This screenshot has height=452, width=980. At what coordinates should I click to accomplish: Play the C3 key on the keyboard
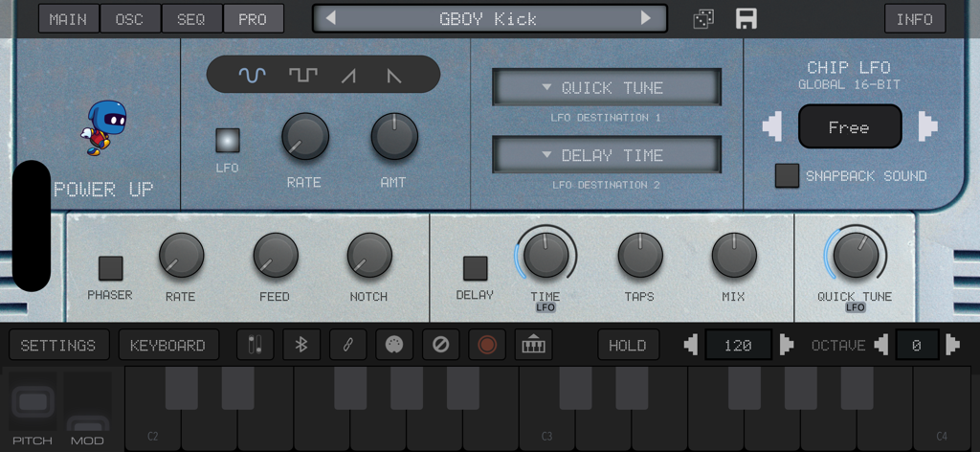[x=546, y=428]
